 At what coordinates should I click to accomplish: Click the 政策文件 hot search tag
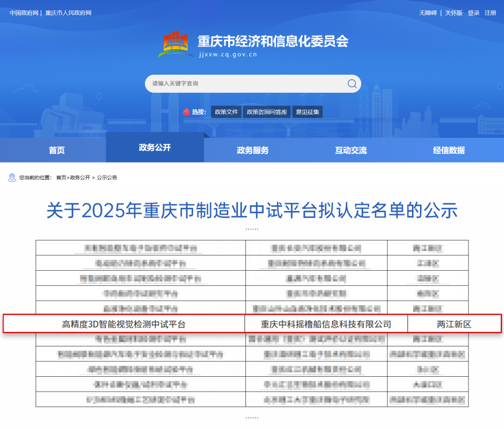(x=226, y=112)
